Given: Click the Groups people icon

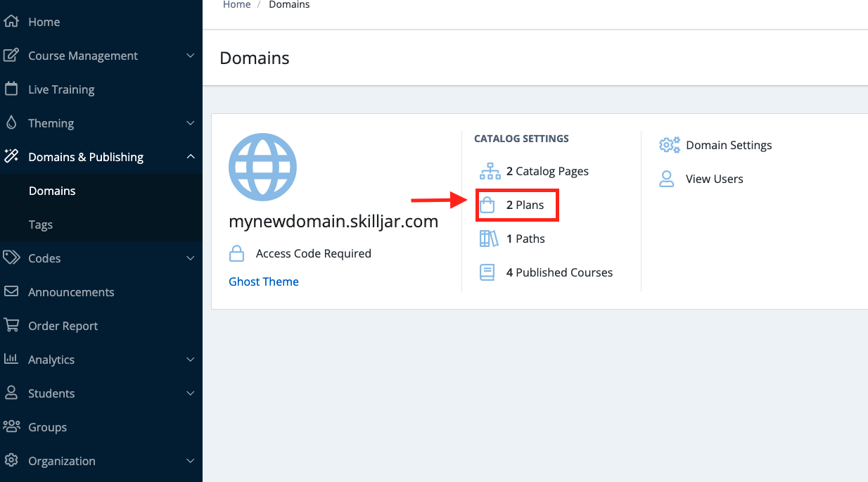Looking at the screenshot, I should pos(11,427).
